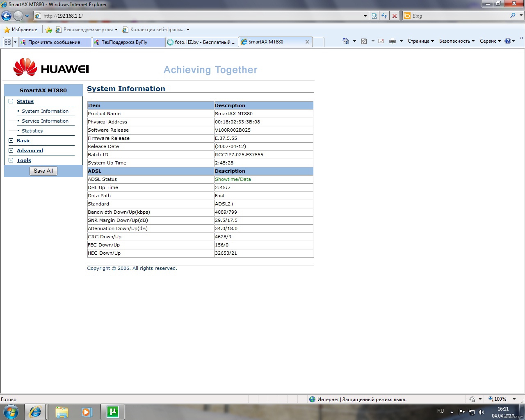Open the Безопасность menu
The height and width of the screenshot is (420, 525).
(x=457, y=41)
